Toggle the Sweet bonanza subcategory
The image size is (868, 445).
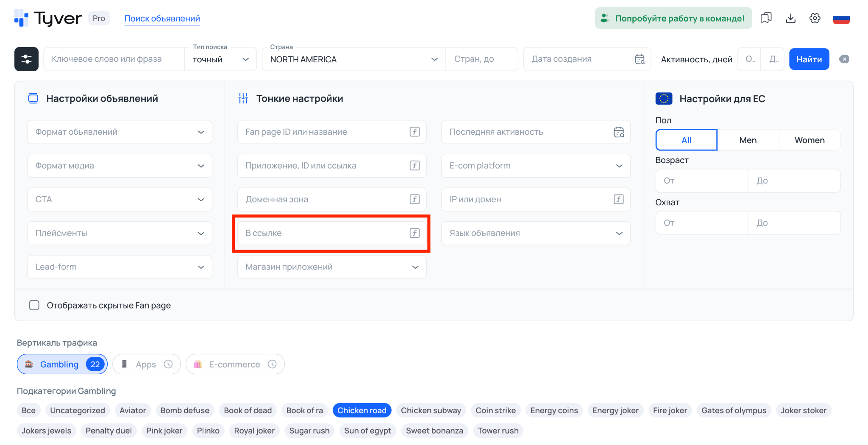point(434,431)
